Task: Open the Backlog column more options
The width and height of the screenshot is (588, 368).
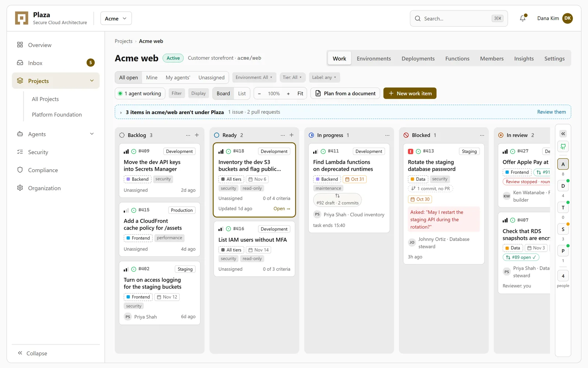Action: point(188,135)
